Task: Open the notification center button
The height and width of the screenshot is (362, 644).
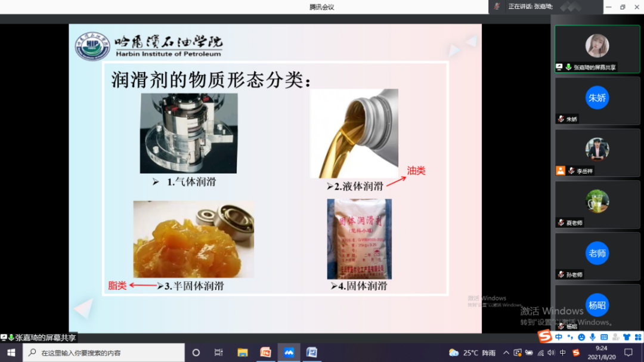Action: click(628, 352)
